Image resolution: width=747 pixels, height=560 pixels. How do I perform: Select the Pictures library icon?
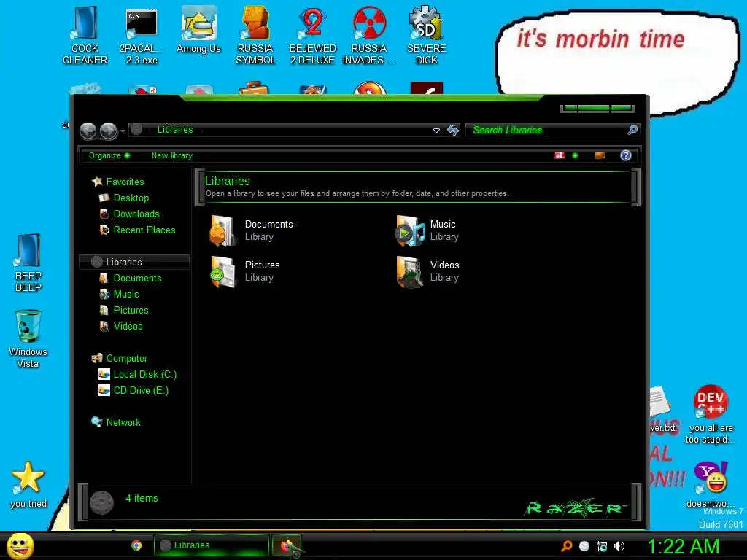coord(222,271)
